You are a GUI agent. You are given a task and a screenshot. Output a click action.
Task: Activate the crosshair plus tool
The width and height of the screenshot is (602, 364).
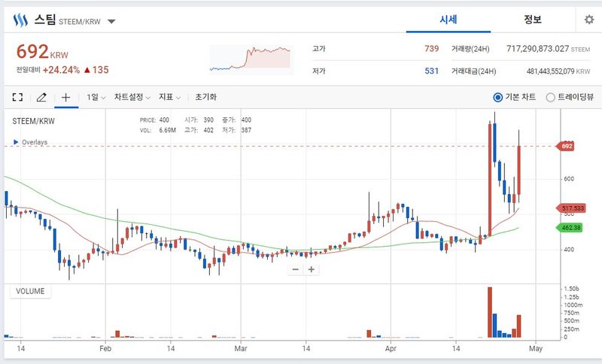pos(65,98)
